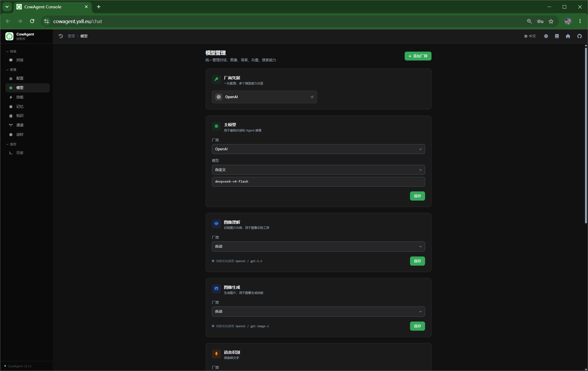Click the 模型 breadcrumb text

click(84, 36)
